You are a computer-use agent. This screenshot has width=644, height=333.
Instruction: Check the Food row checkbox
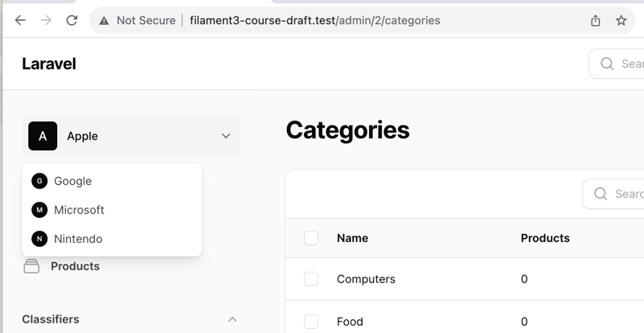311,322
